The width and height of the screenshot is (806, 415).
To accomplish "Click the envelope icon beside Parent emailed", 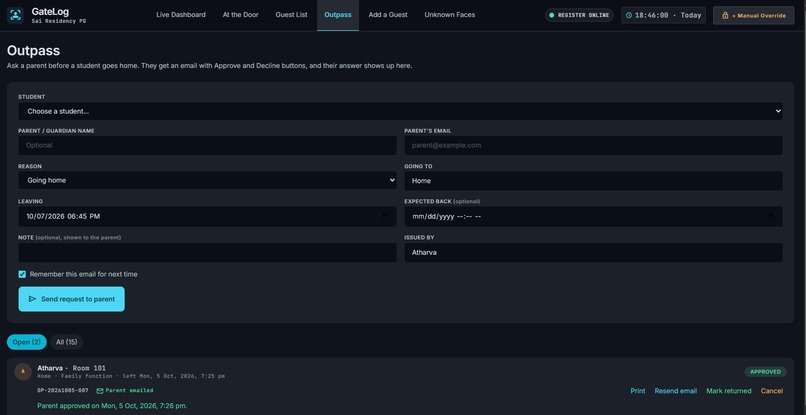I will tap(100, 391).
